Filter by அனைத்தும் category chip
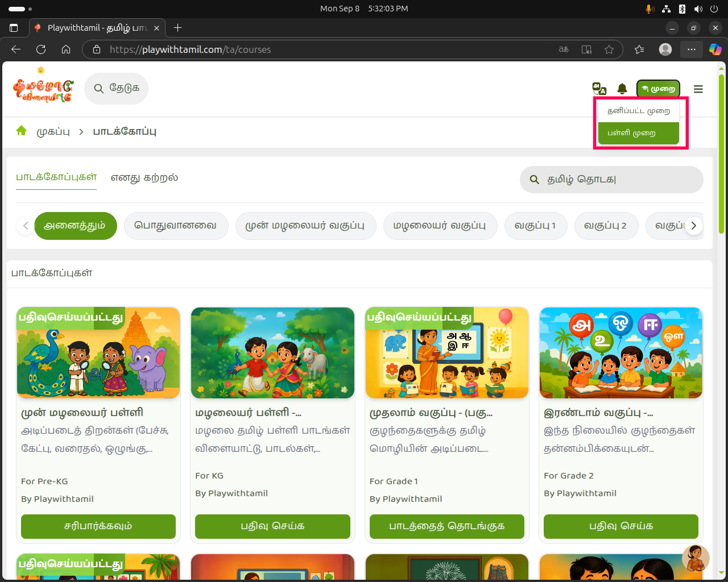The image size is (728, 582). pos(75,226)
